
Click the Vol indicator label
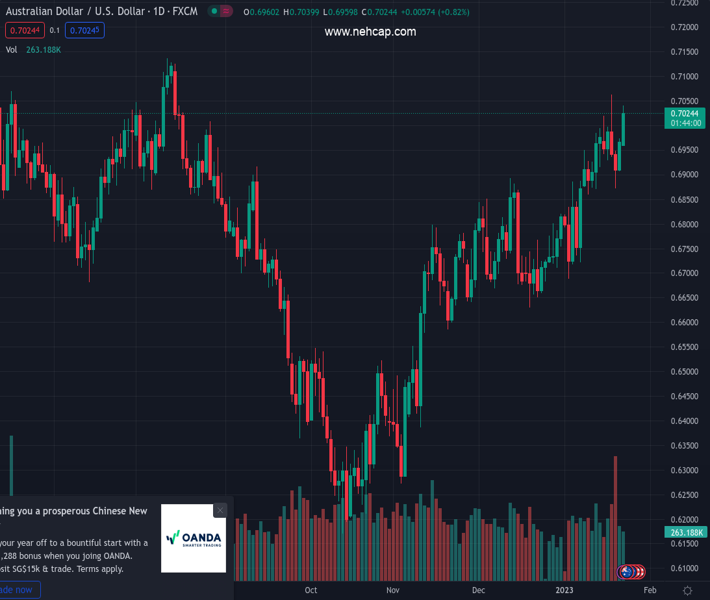(x=12, y=49)
